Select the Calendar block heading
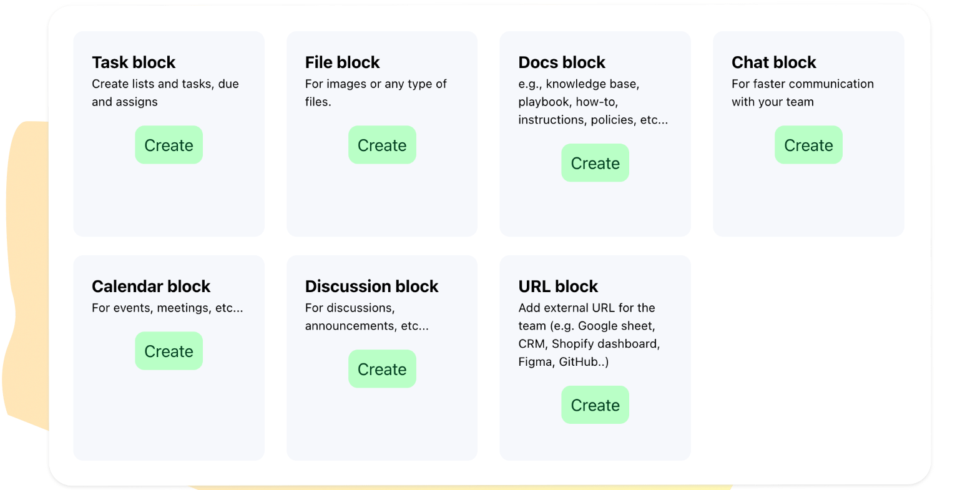Image resolution: width=980 pixels, height=490 pixels. (x=151, y=287)
